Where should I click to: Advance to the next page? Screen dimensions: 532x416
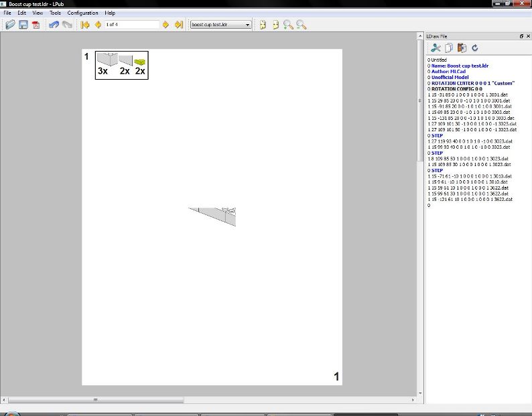pyautogui.click(x=165, y=25)
